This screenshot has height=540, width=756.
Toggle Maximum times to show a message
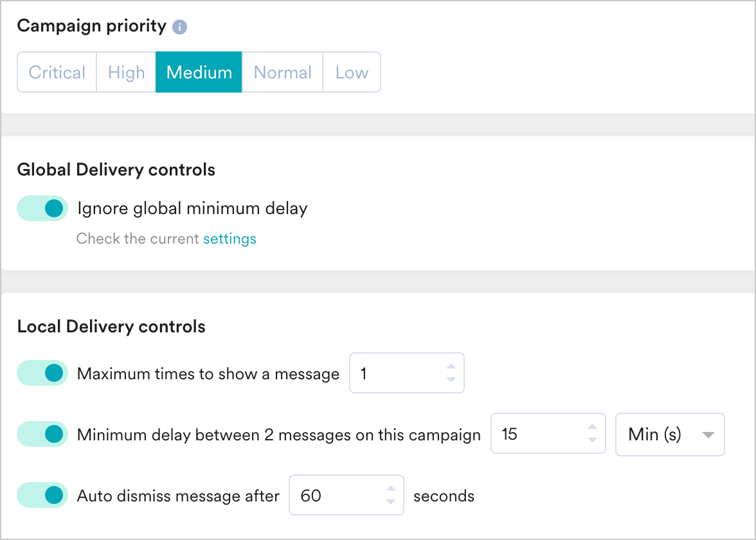tap(42, 373)
